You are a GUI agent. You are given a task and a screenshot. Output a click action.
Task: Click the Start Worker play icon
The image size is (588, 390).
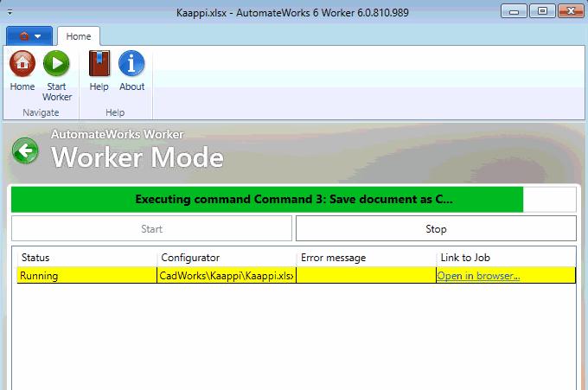(x=56, y=64)
